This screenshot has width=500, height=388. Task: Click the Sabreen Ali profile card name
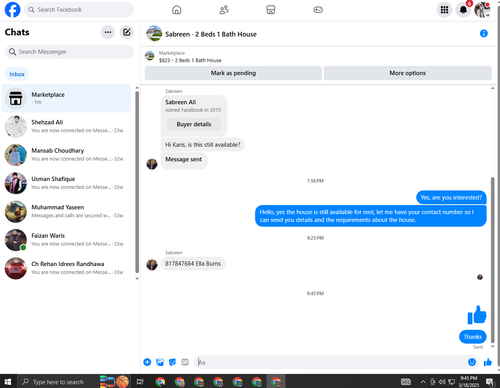[181, 102]
